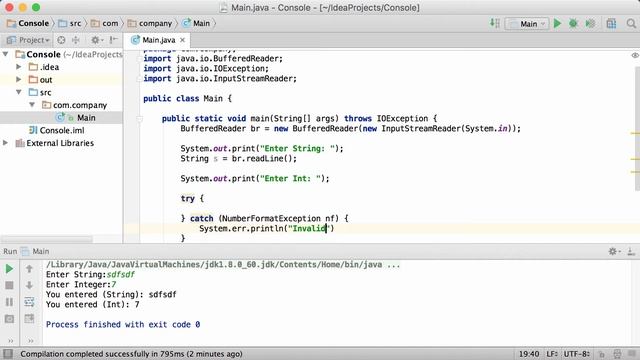Click the Pause output icon
640x360 pixels.
coord(9,302)
